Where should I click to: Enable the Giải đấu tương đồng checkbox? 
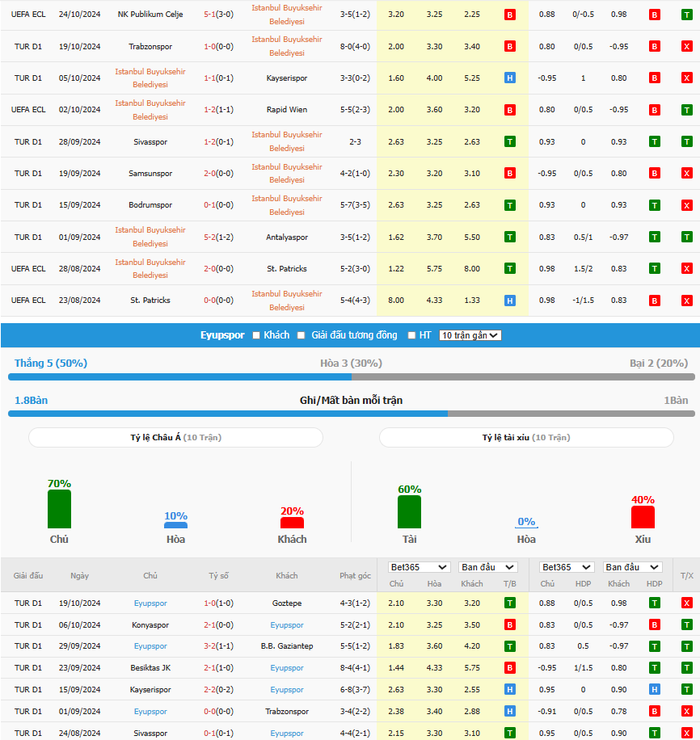[301, 335]
